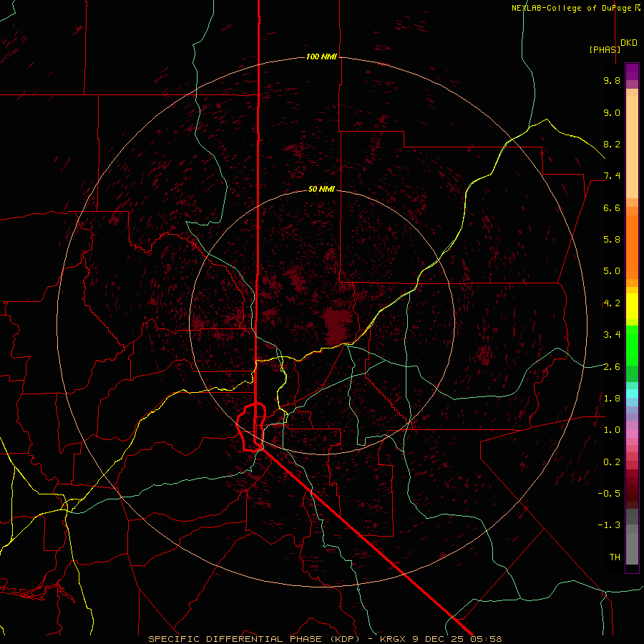Click the yellow segment of the color bar
The width and height of the screenshot is (644, 644).
click(632, 306)
